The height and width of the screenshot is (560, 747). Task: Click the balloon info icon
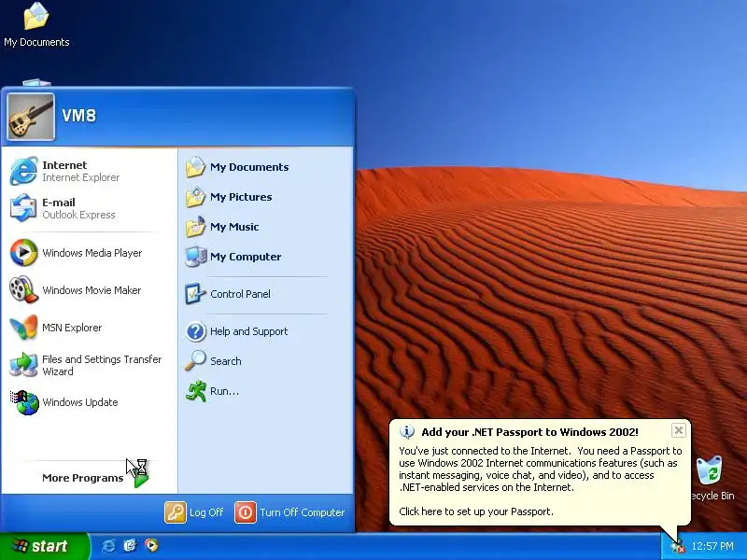(407, 432)
